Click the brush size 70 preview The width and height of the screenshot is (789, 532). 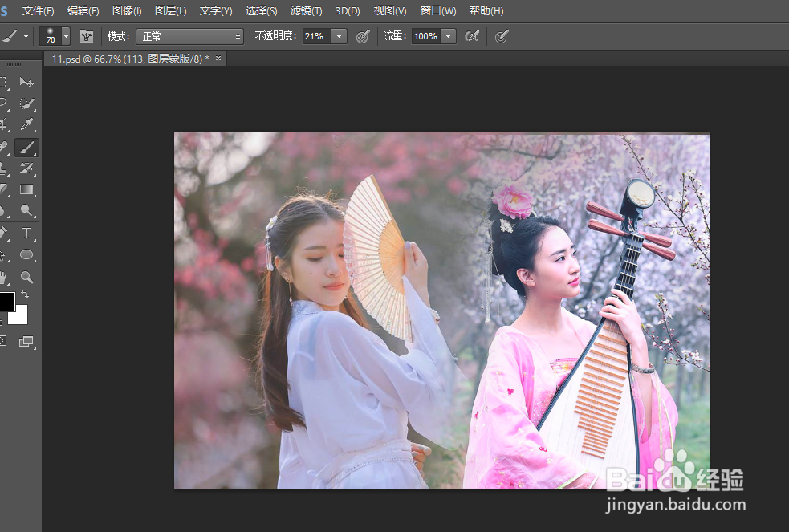click(x=51, y=36)
